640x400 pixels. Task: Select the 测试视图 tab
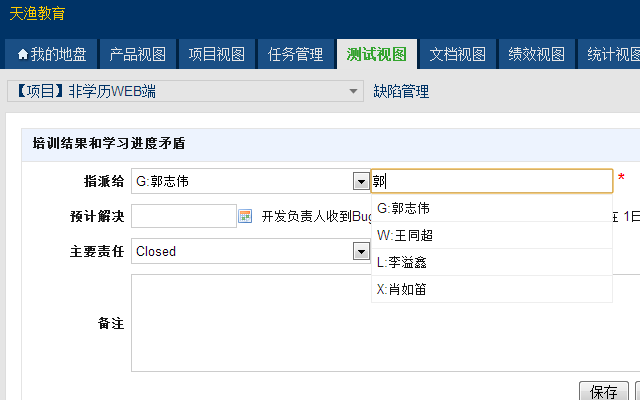click(376, 54)
